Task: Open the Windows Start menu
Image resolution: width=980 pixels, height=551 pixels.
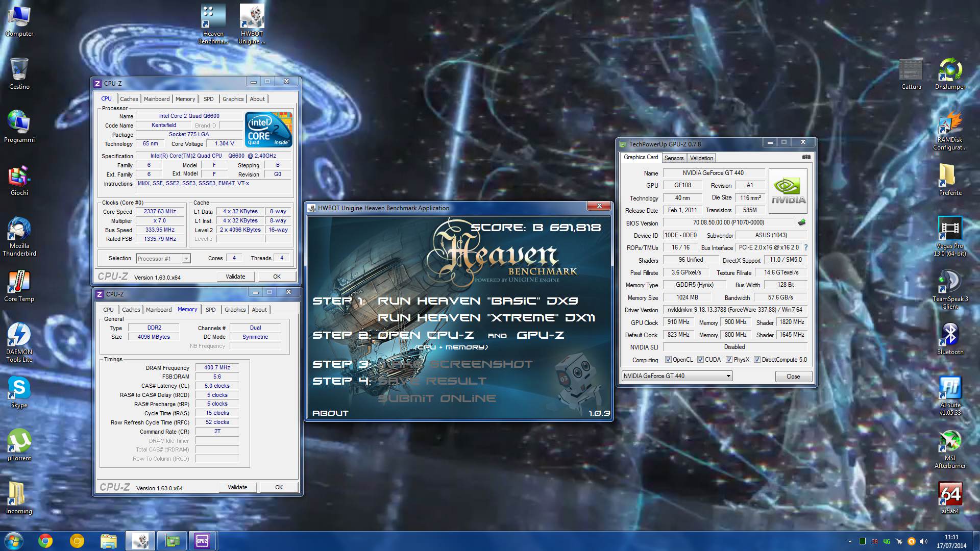Action: click(13, 541)
